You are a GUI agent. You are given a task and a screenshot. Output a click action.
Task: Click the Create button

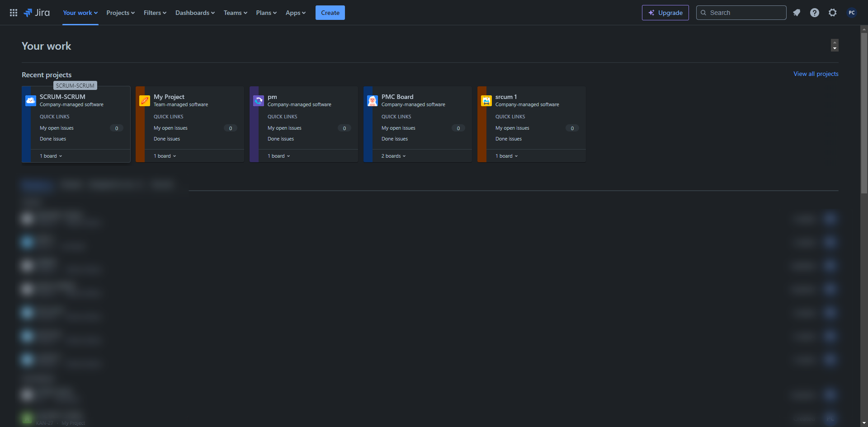(330, 13)
